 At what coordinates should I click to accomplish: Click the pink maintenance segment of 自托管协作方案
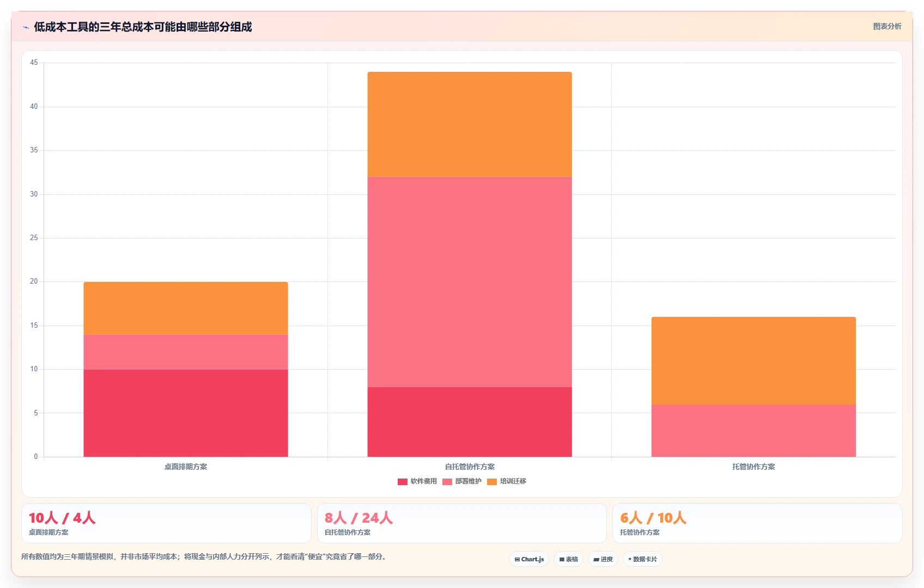point(470,282)
